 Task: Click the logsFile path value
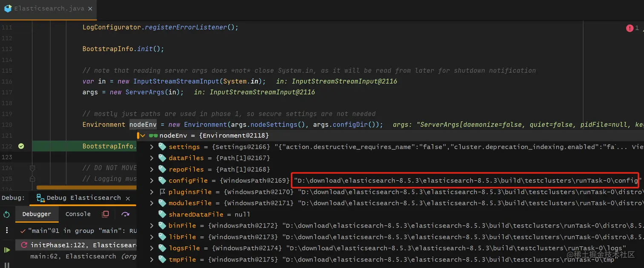coord(456,248)
